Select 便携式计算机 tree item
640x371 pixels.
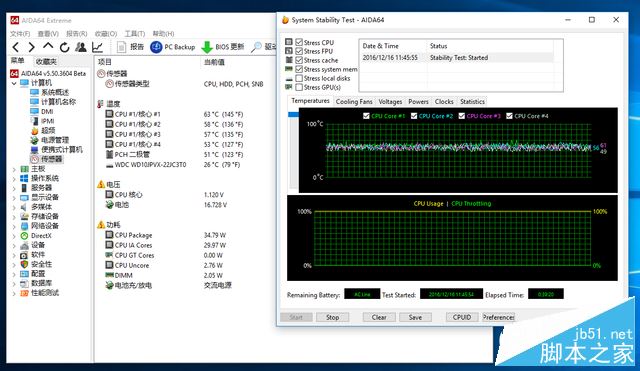click(62, 149)
